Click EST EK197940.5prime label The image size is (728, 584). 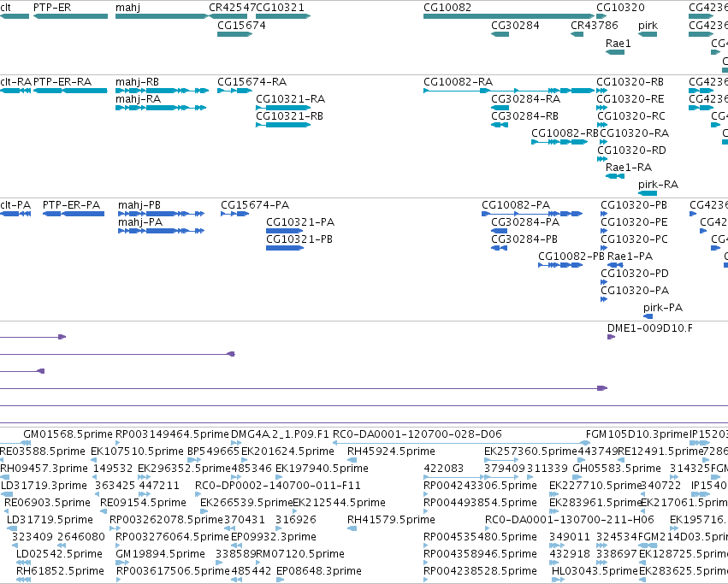pos(322,469)
